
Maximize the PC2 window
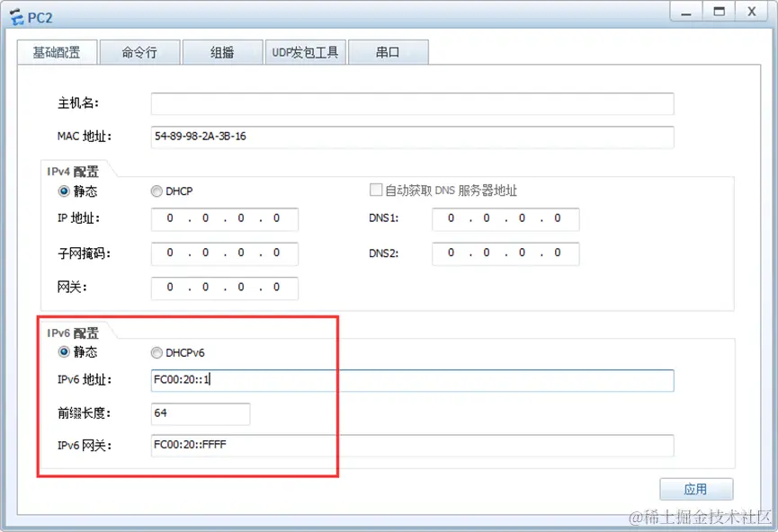pos(719,12)
